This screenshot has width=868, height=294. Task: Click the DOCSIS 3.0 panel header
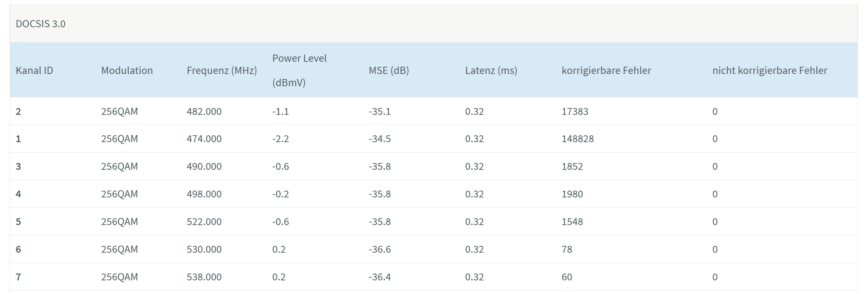[41, 24]
